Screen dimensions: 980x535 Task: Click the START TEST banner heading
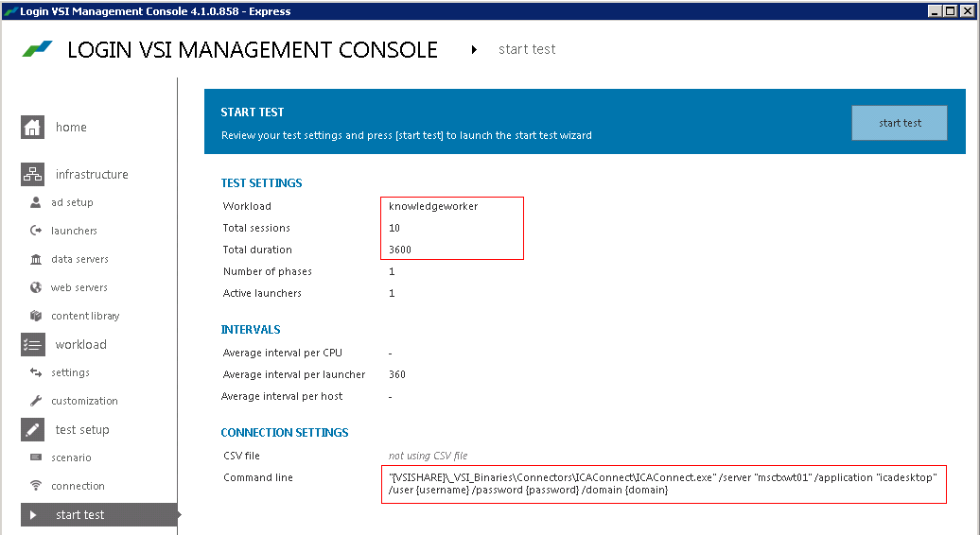click(253, 112)
